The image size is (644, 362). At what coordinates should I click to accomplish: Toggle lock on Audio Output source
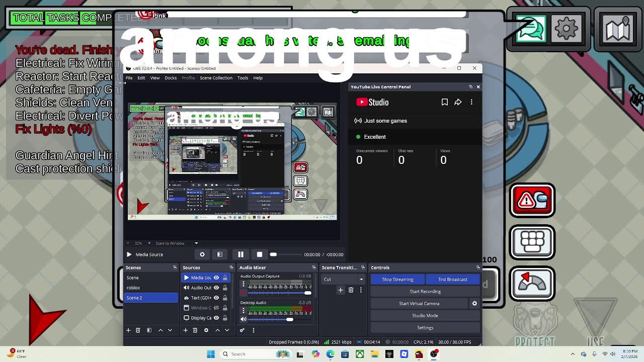pos(225,288)
